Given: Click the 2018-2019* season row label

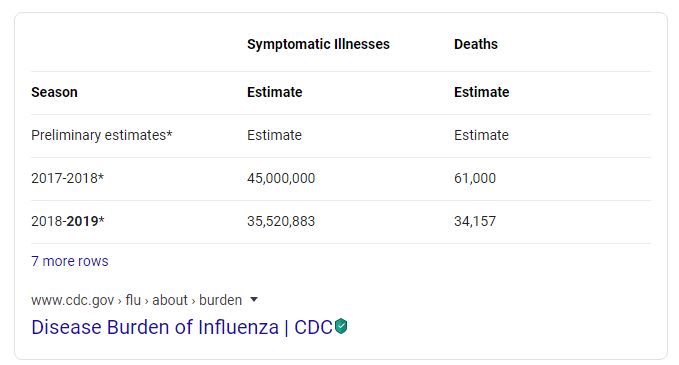Looking at the screenshot, I should tap(68, 221).
